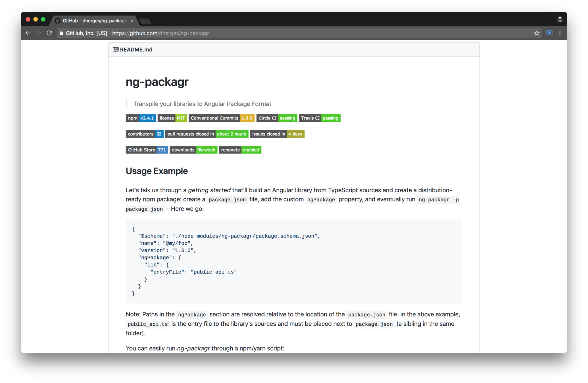The width and height of the screenshot is (588, 383).
Task: Open the GitHub Stars 771 badge
Action: pos(147,150)
